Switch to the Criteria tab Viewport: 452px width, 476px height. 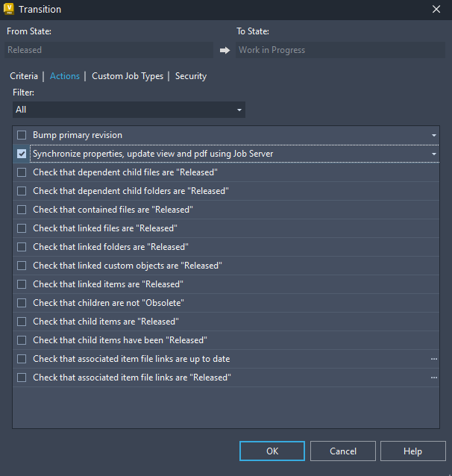(x=24, y=76)
